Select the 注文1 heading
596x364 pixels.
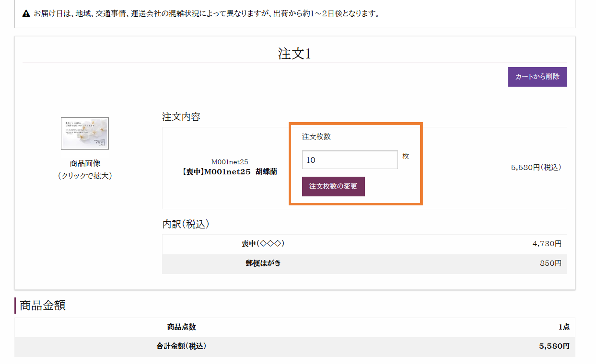pos(294,53)
